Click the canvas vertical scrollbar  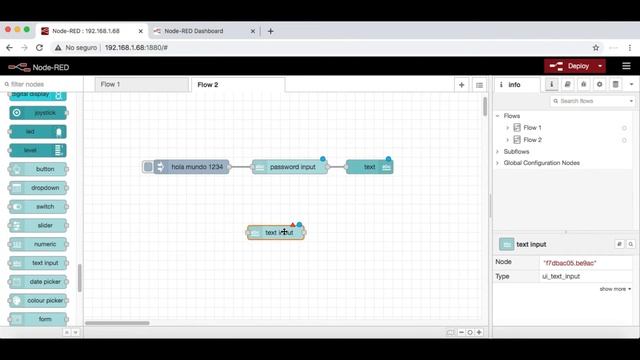coord(485,106)
